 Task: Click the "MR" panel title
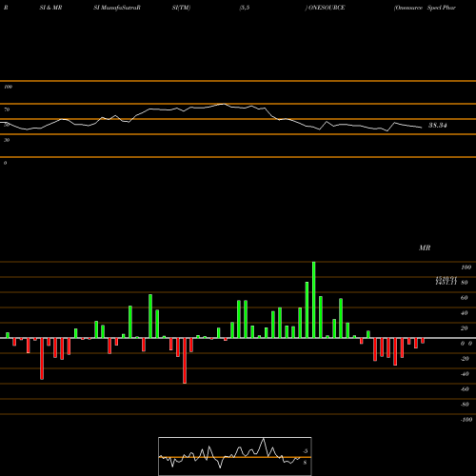425,248
